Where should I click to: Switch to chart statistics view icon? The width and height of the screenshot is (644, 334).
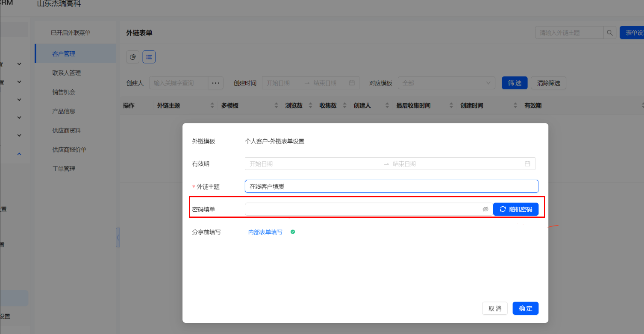133,57
